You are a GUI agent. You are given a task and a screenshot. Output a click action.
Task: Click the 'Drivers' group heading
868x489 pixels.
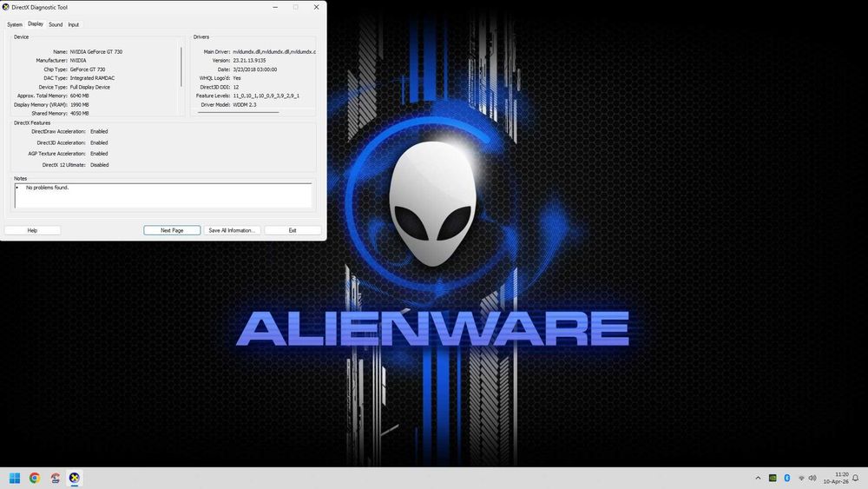point(201,37)
